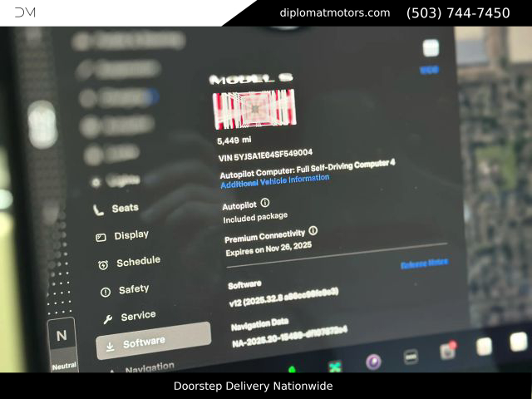Screen dimensions: 532x399
Task: Tap the v12 (2025.32.8) software version text
Action: coord(283,298)
